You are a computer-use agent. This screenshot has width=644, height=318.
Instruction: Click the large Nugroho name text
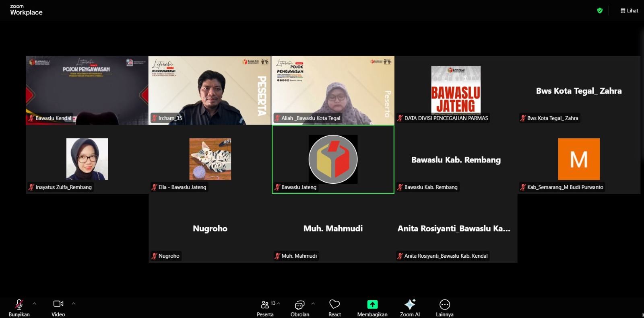click(x=210, y=229)
